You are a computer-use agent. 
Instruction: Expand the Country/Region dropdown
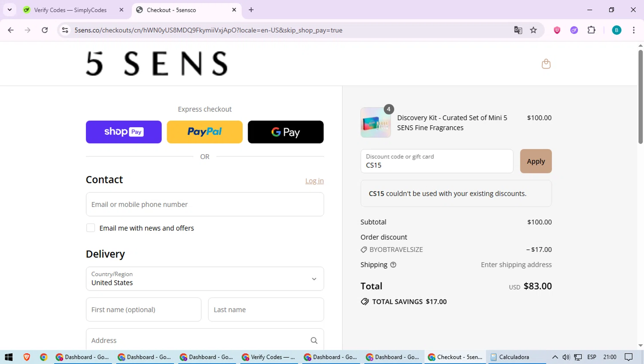[x=205, y=278]
